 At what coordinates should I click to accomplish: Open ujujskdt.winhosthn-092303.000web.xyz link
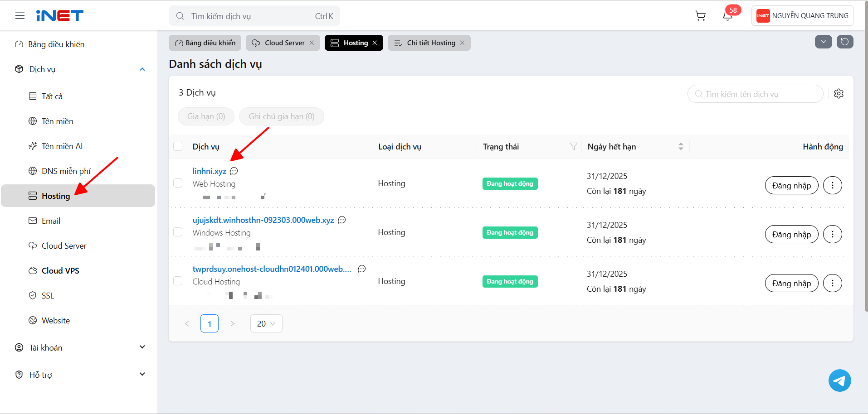[263, 220]
